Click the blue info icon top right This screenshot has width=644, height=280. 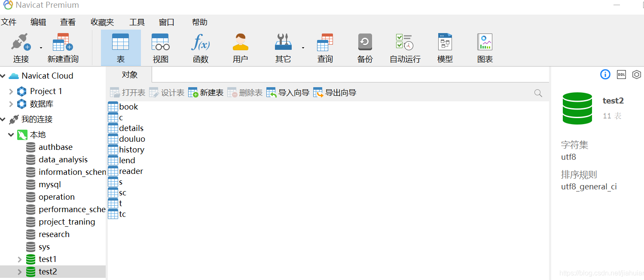(x=605, y=74)
